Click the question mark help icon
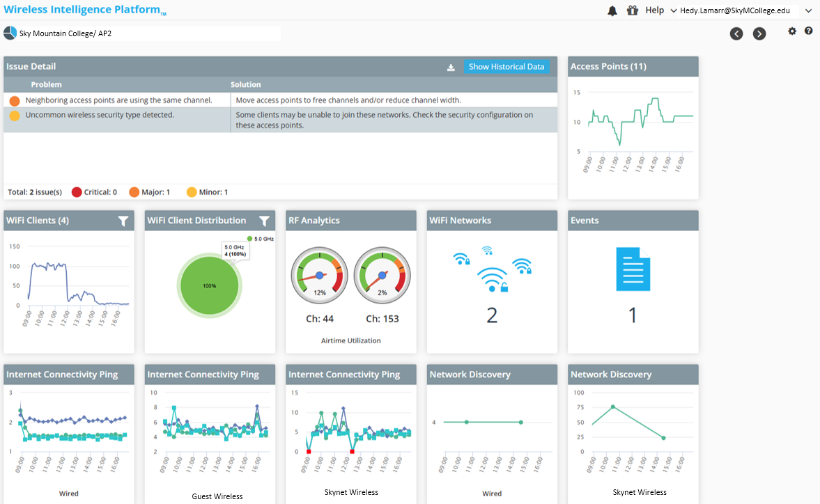Image resolution: width=820 pixels, height=504 pixels. 808,31
